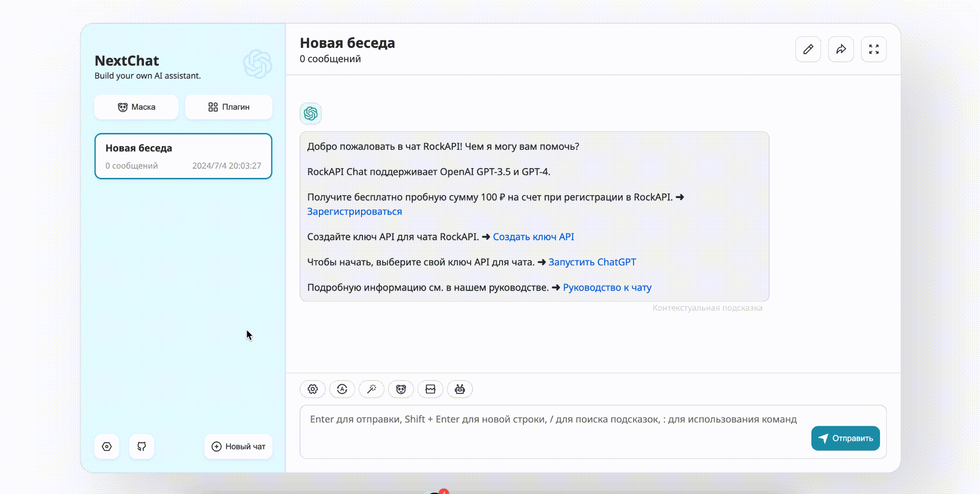Click the 2024/7/4 20:03:27 timestamp
Screen dimensions: 980x494
point(227,166)
